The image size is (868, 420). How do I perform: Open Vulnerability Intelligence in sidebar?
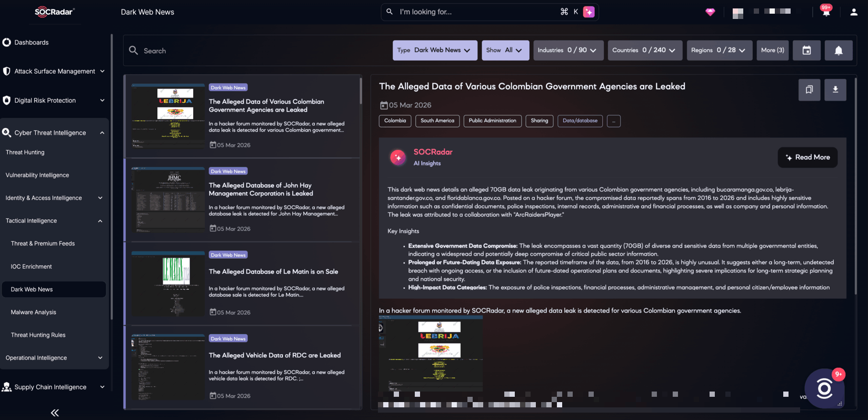[x=37, y=175]
